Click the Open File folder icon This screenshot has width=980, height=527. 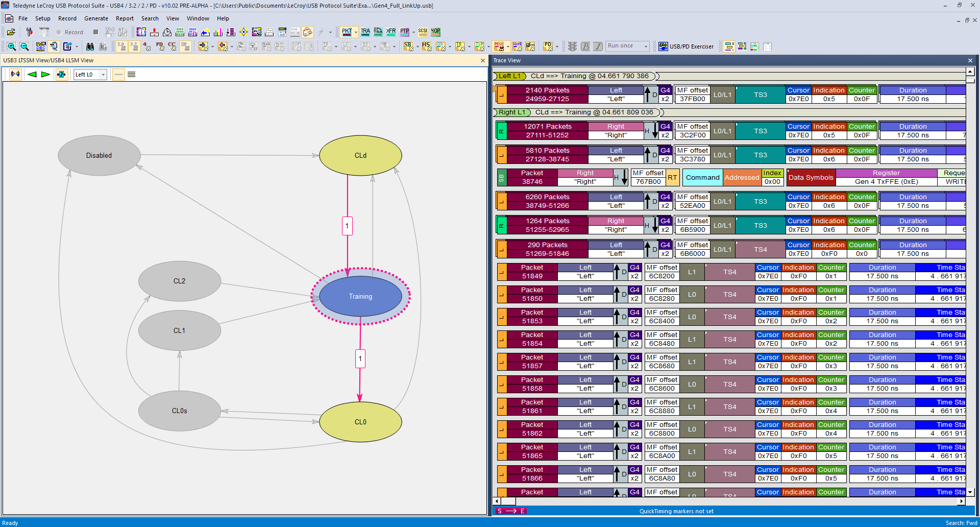click(11, 32)
